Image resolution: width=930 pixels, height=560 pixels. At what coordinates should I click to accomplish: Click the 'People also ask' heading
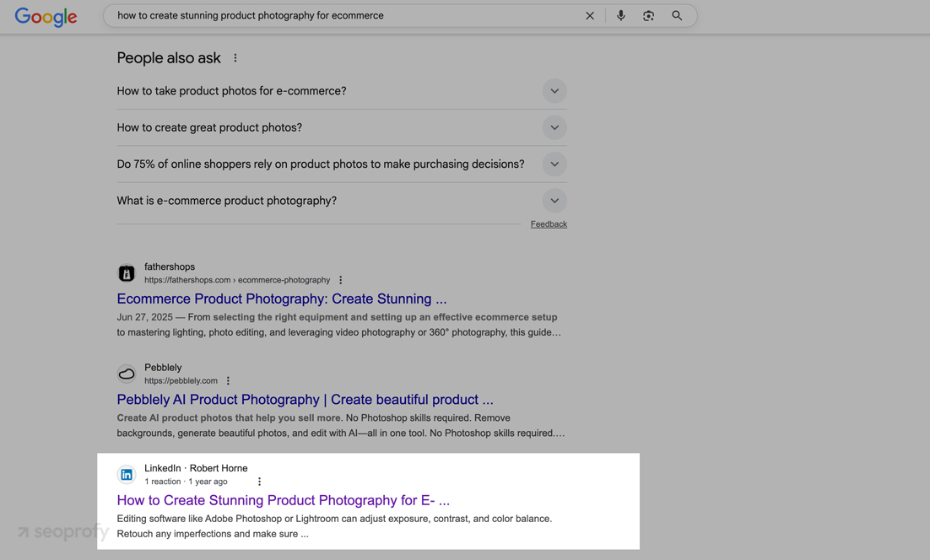click(x=169, y=58)
